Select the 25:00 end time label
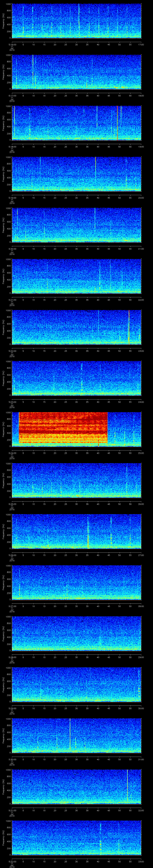 tap(141, 453)
